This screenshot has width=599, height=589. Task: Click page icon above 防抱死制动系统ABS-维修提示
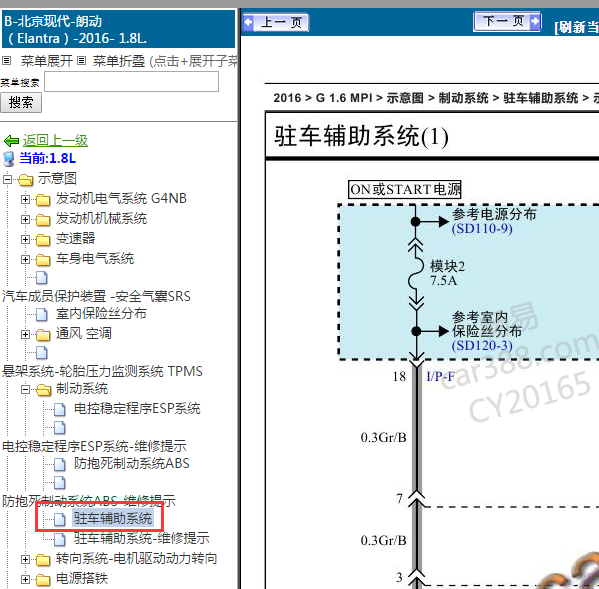pos(60,482)
